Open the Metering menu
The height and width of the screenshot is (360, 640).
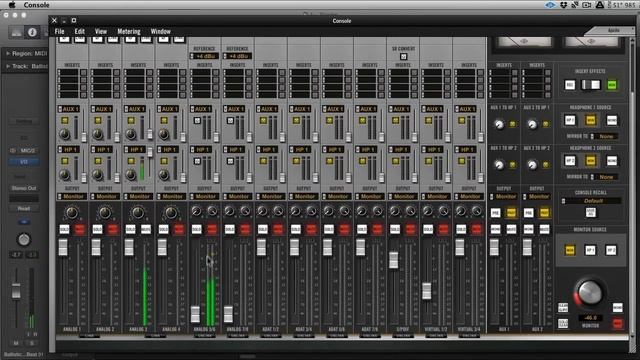coord(129,31)
